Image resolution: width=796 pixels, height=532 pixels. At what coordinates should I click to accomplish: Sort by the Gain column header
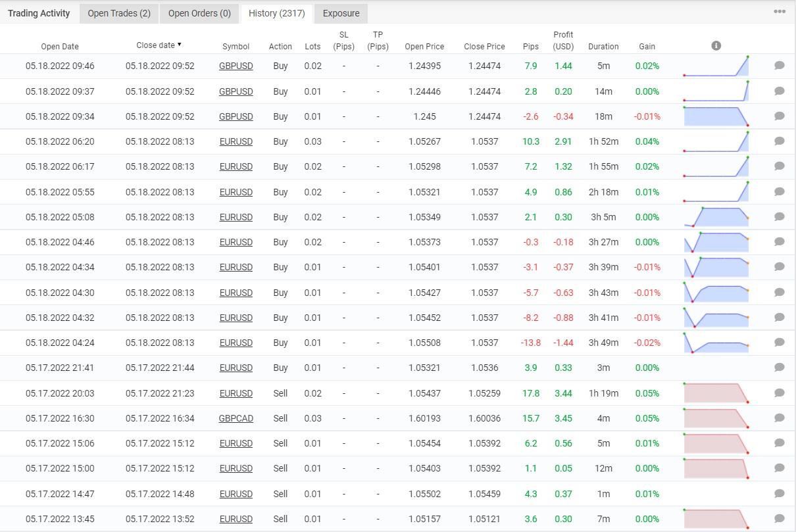(647, 47)
